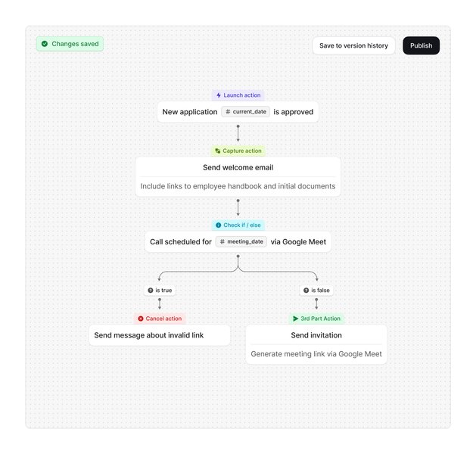Image resolution: width=476 pixels, height=454 pixels.
Task: Click the green 3rd Part Action play icon
Action: [x=295, y=319]
